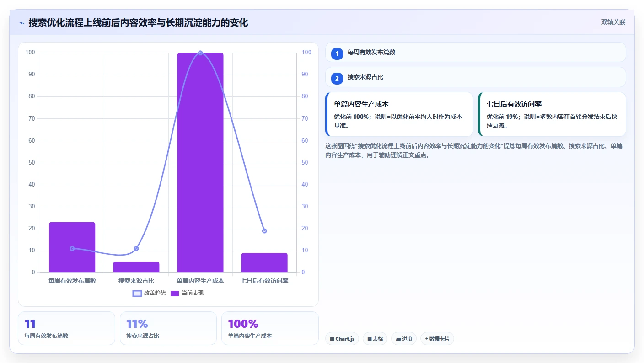Click the dashboard title 搜索优化流程上线前后
644x363 pixels.
[138, 22]
